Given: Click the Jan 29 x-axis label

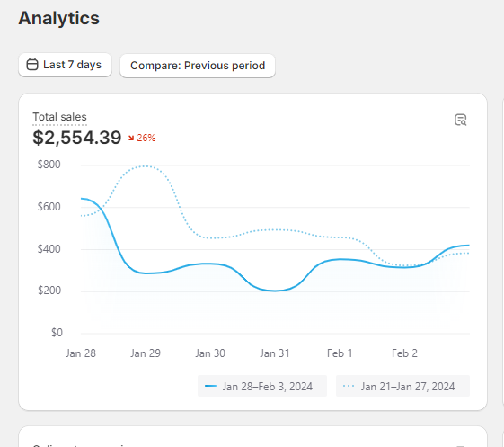Looking at the screenshot, I should pyautogui.click(x=146, y=353).
